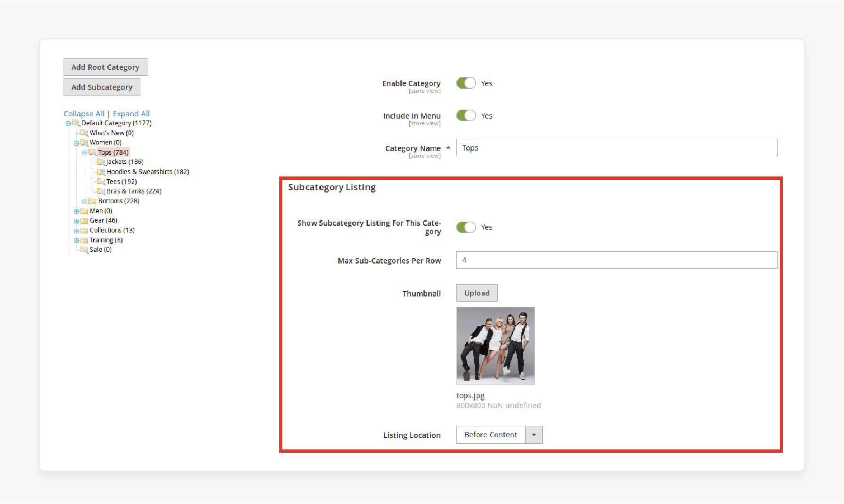Image resolution: width=844 pixels, height=504 pixels.
Task: Click the Tees folder icon
Action: point(101,182)
